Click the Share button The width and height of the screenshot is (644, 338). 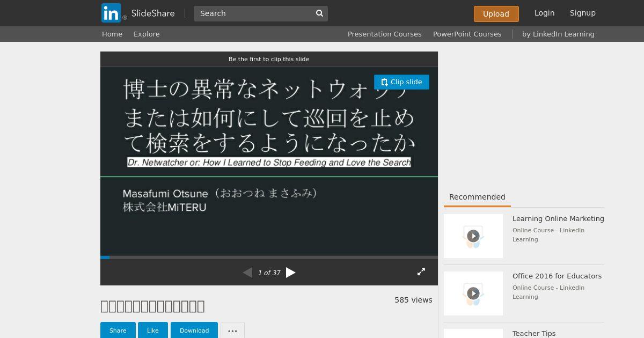pyautogui.click(x=118, y=330)
